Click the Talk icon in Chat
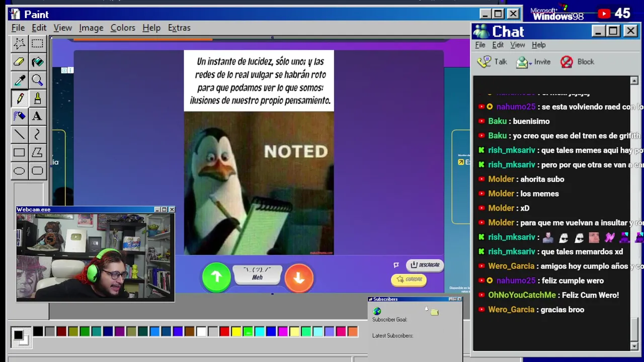Image resolution: width=644 pixels, height=362 pixels. (x=484, y=62)
